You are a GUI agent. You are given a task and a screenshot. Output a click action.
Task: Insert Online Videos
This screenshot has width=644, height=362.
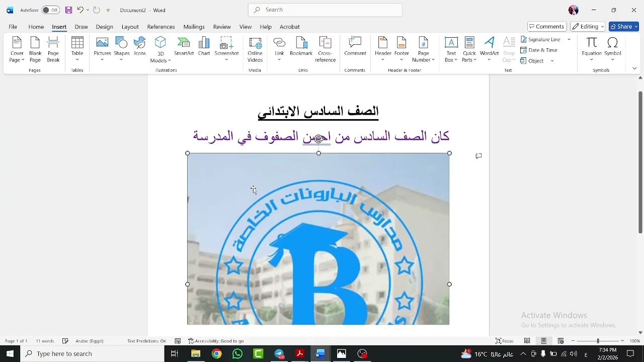255,49
